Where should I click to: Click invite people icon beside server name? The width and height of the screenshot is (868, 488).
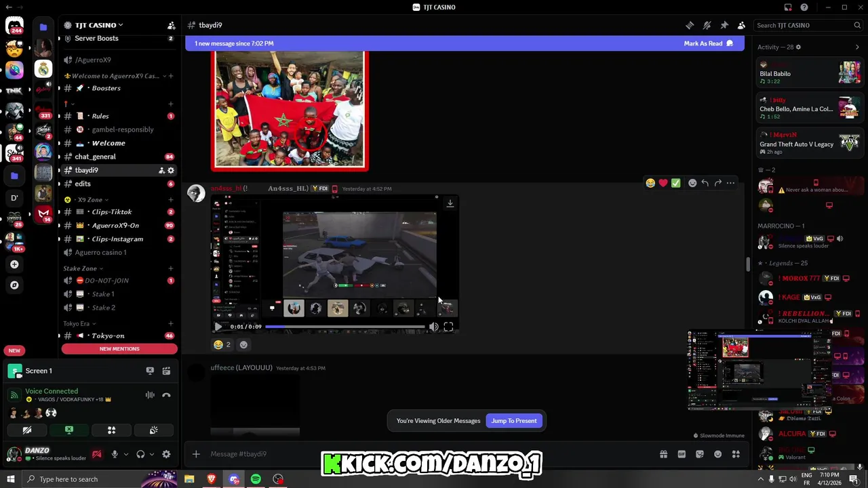pos(171,25)
